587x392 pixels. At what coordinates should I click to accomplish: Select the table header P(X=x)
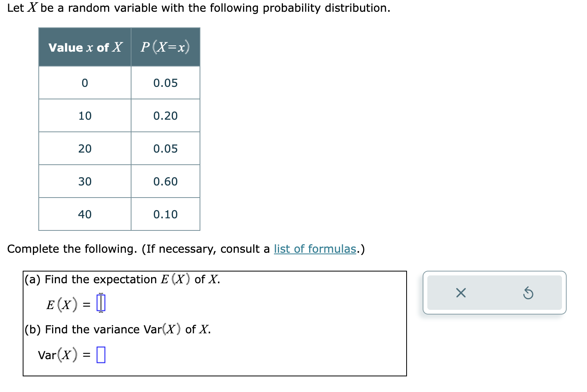pyautogui.click(x=165, y=47)
